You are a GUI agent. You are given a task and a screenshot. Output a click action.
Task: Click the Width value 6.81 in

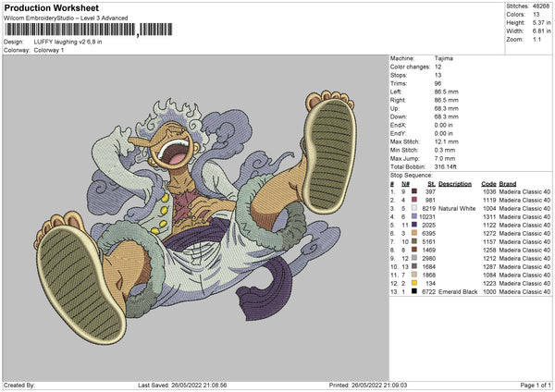(x=541, y=31)
